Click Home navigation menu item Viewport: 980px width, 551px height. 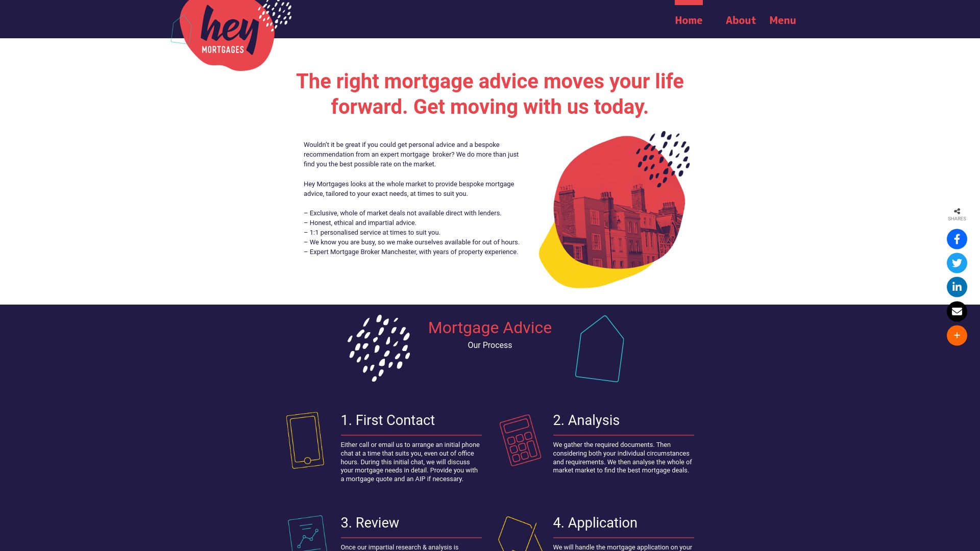click(689, 20)
